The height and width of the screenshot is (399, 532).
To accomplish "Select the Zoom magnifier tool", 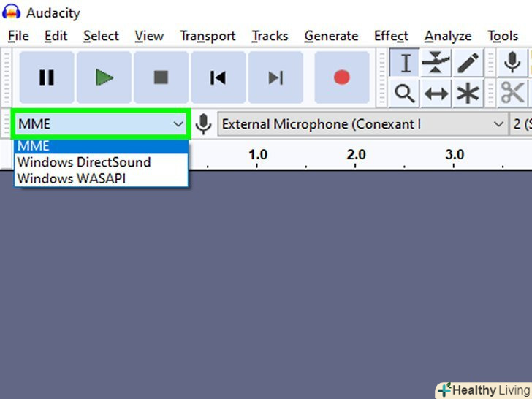I will tap(404, 94).
